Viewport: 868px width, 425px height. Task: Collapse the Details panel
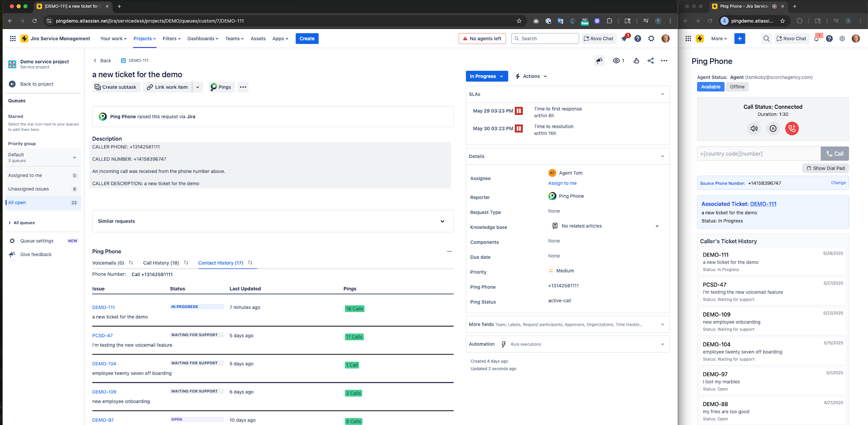(662, 156)
